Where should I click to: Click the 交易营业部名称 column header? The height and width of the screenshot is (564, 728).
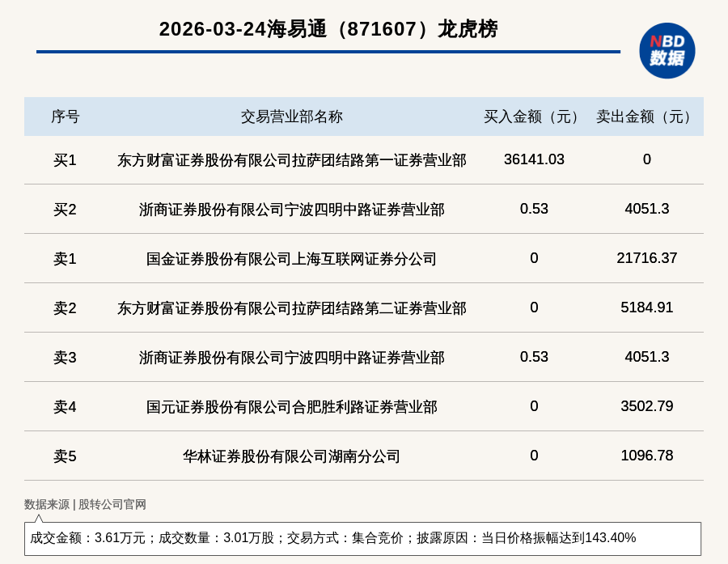(291, 117)
